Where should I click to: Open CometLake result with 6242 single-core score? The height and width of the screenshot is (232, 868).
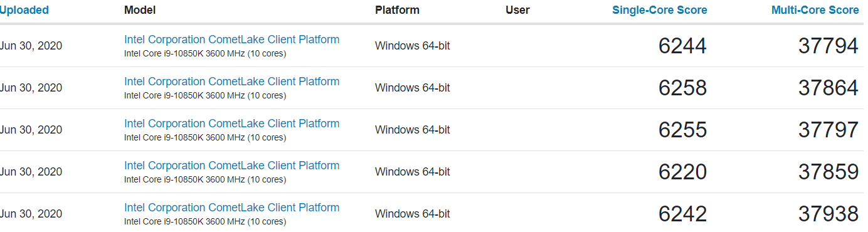231,208
